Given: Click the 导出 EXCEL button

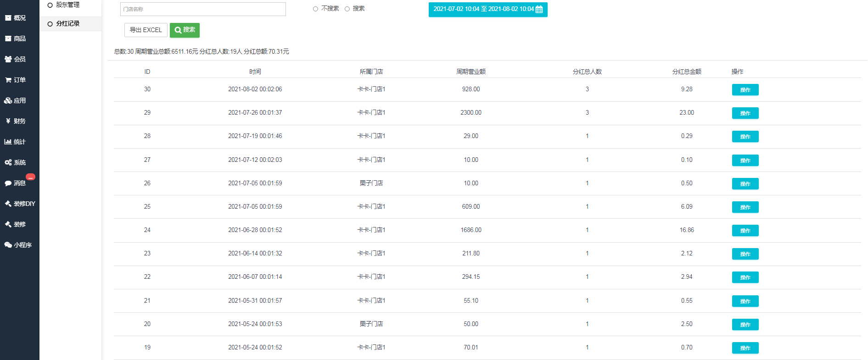Looking at the screenshot, I should 146,30.
